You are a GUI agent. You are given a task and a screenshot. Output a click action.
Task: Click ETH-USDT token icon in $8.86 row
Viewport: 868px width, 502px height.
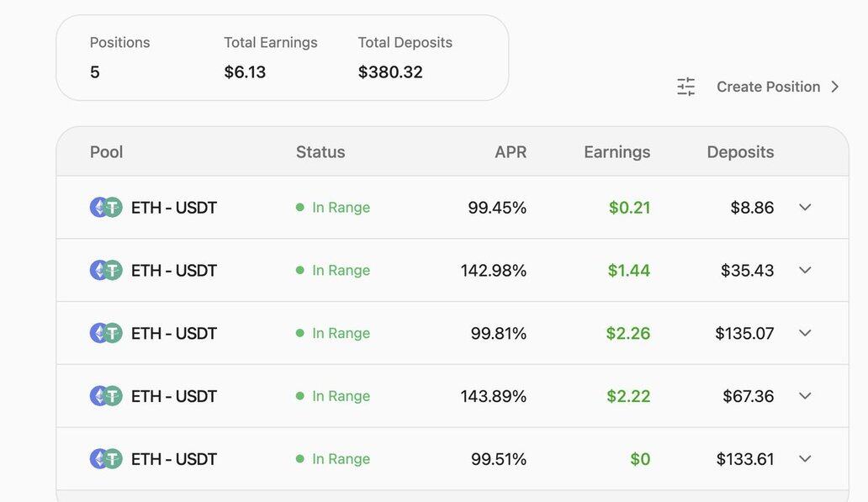pyautogui.click(x=106, y=208)
